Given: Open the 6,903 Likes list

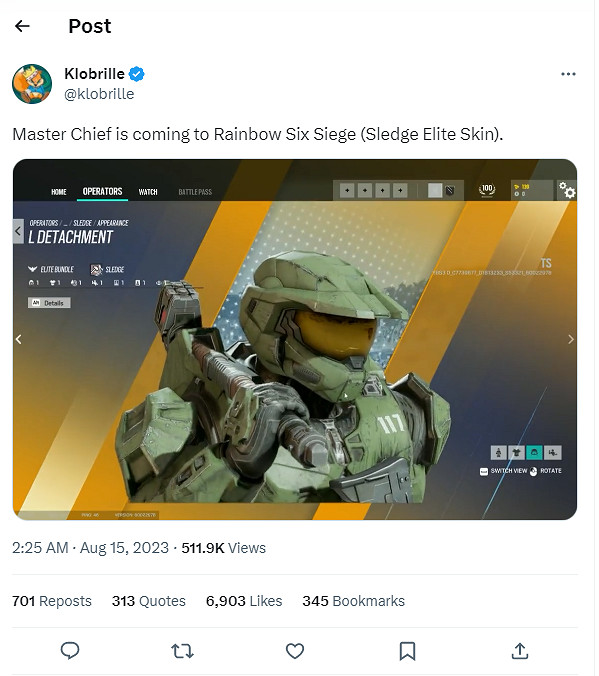Looking at the screenshot, I should (244, 601).
